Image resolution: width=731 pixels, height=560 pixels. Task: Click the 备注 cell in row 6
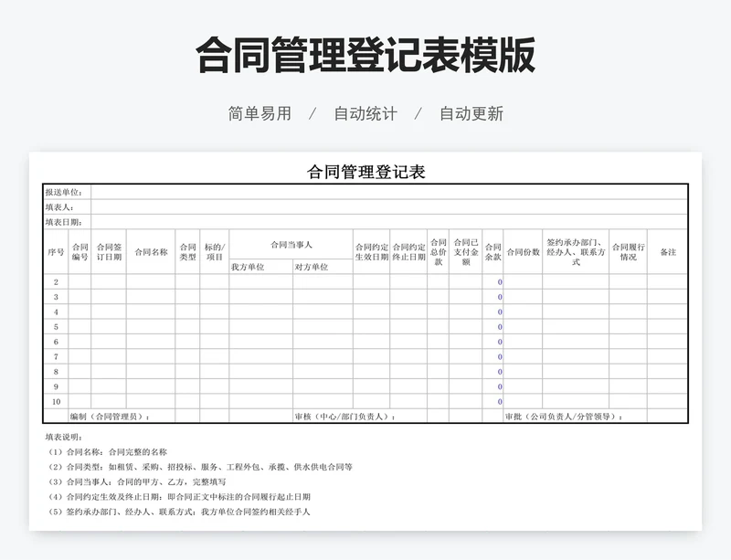(668, 342)
